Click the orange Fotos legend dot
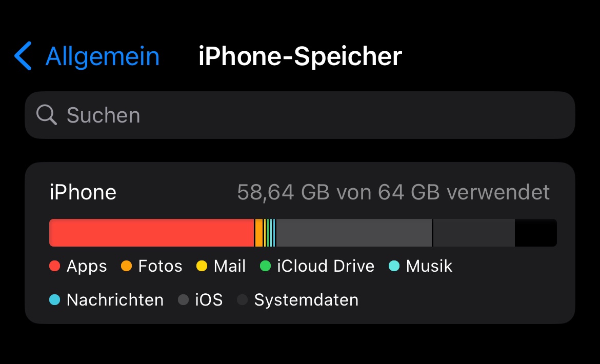Viewport: 600px width, 364px height. coord(126,266)
